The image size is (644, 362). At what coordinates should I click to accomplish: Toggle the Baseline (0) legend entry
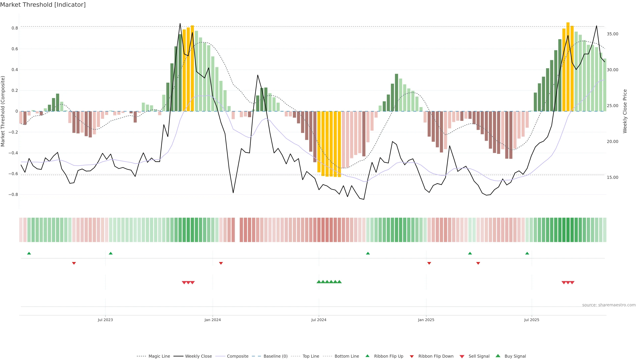coord(276,356)
